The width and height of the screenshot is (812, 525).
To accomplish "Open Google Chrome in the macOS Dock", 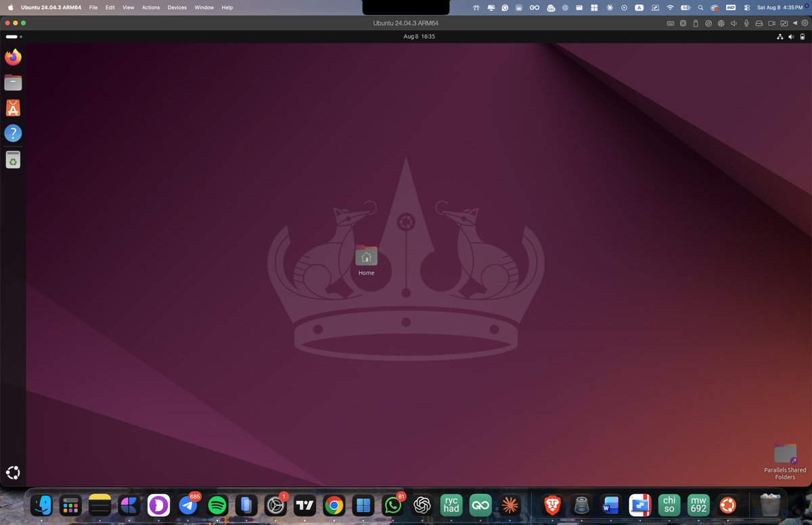I will click(x=334, y=505).
